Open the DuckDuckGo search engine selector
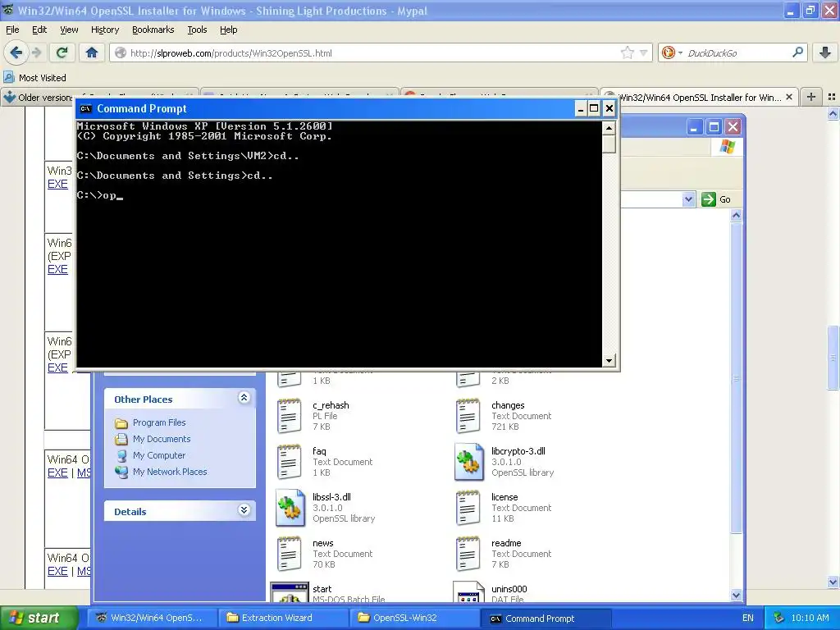This screenshot has height=630, width=840. pos(672,52)
